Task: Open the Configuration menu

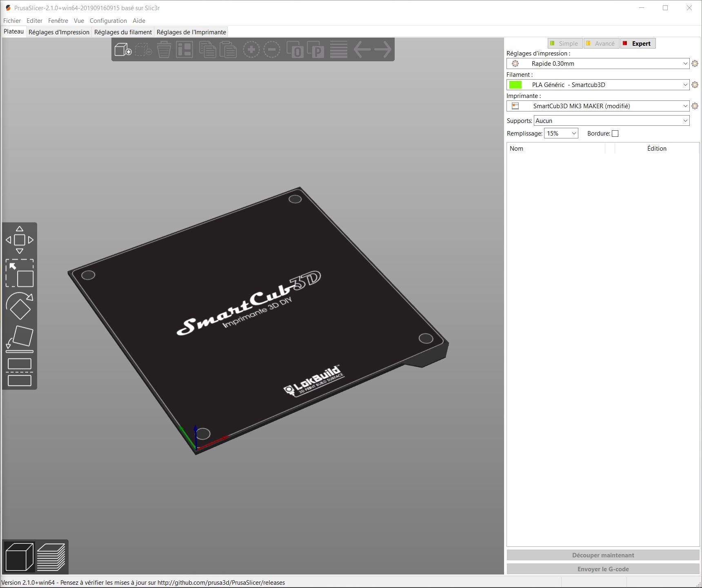Action: [108, 21]
